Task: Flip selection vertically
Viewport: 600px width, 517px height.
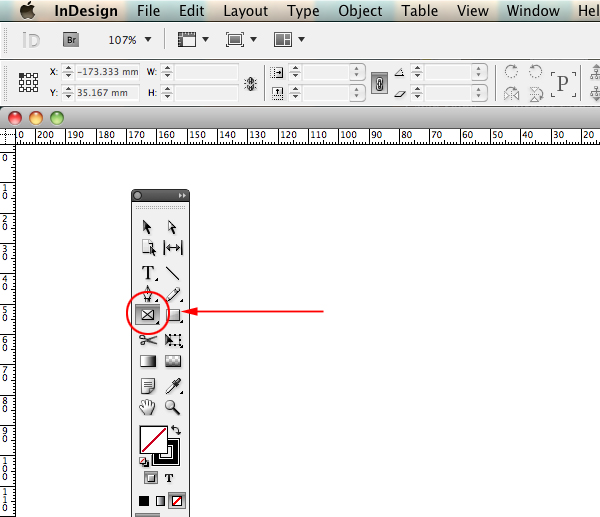Action: pos(536,94)
